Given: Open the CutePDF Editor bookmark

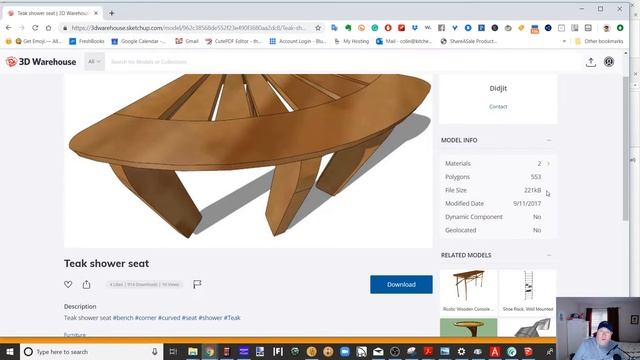Looking at the screenshot, I should pyautogui.click(x=233, y=41).
